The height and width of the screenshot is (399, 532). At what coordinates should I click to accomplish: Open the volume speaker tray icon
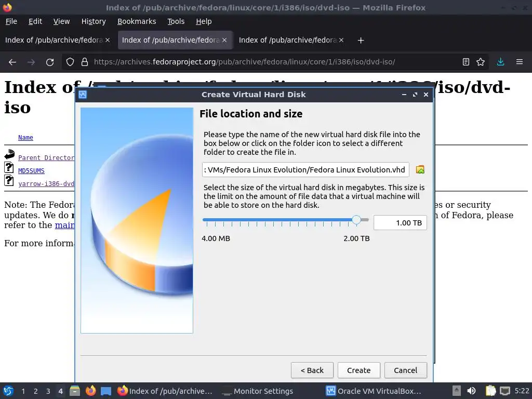pyautogui.click(x=472, y=391)
